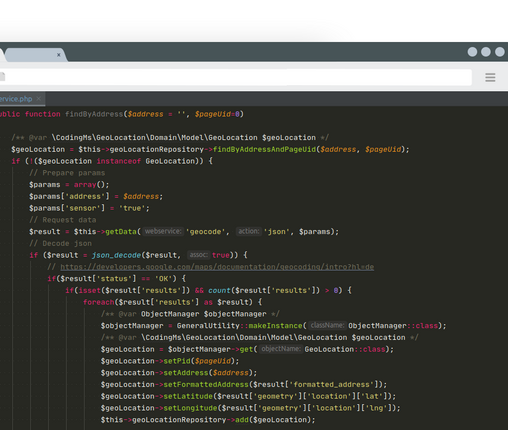Click the 'assoc:' parameter hint
This screenshot has height=430, width=508.
[198, 255]
